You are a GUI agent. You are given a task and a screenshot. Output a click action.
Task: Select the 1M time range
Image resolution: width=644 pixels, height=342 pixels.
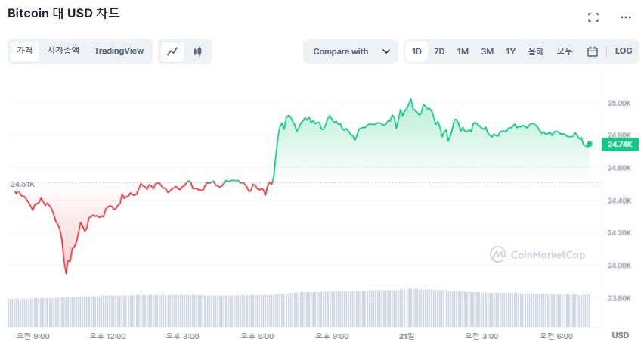pos(463,51)
